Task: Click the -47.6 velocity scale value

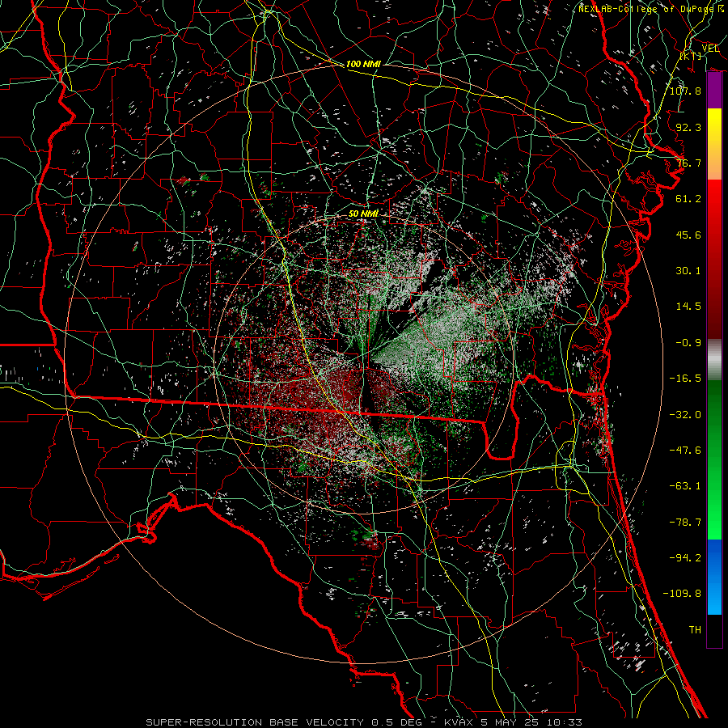Action: tap(685, 450)
